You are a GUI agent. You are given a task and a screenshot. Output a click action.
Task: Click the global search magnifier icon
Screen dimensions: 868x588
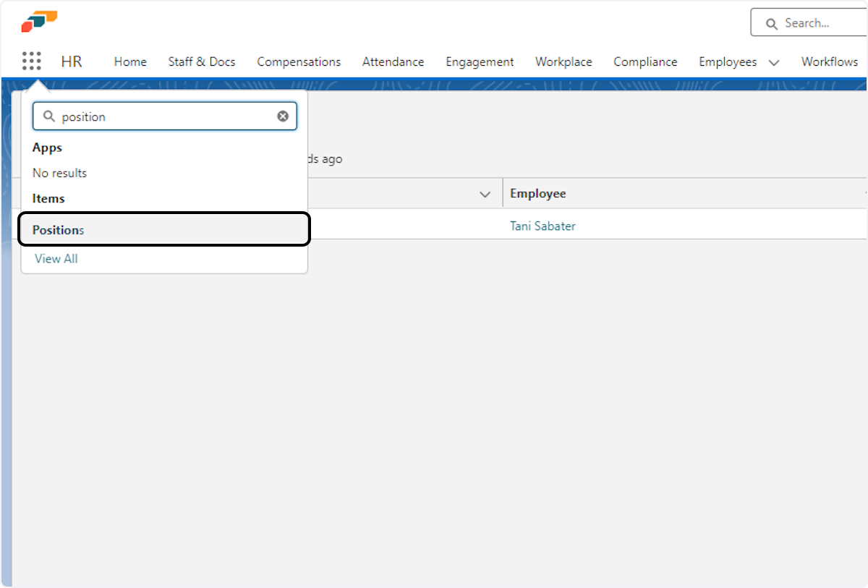(x=771, y=24)
